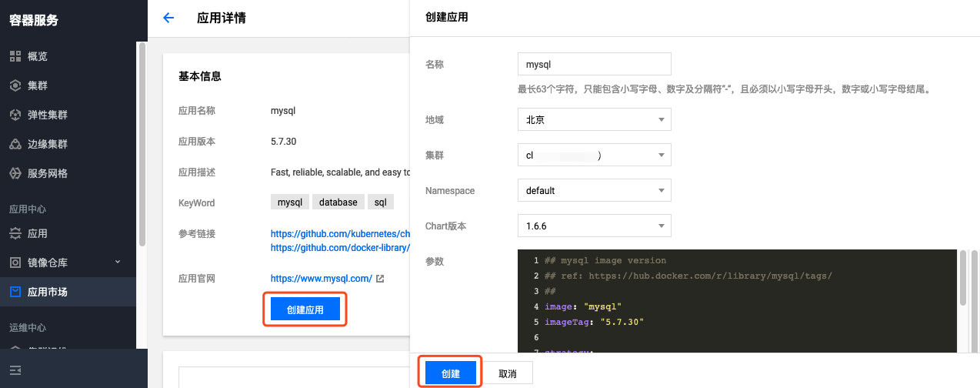Image resolution: width=980 pixels, height=388 pixels.
Task: Open the 集群 dropdown in create form
Action: point(595,155)
